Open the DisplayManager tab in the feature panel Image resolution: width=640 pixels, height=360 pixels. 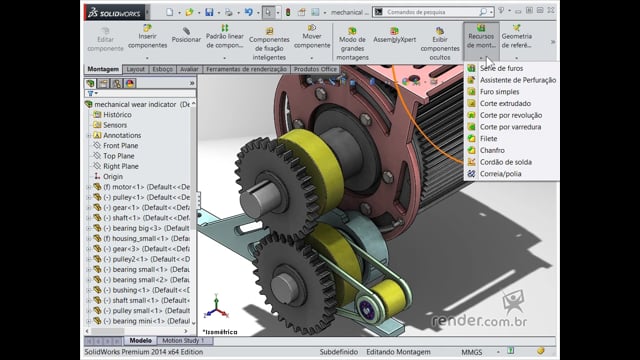130,84
